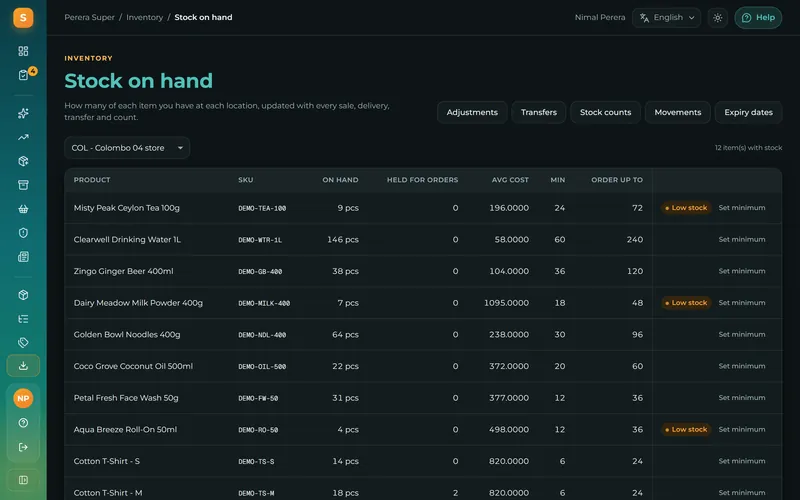Click the On Hand column header
The width and height of the screenshot is (800, 500).
340,180
